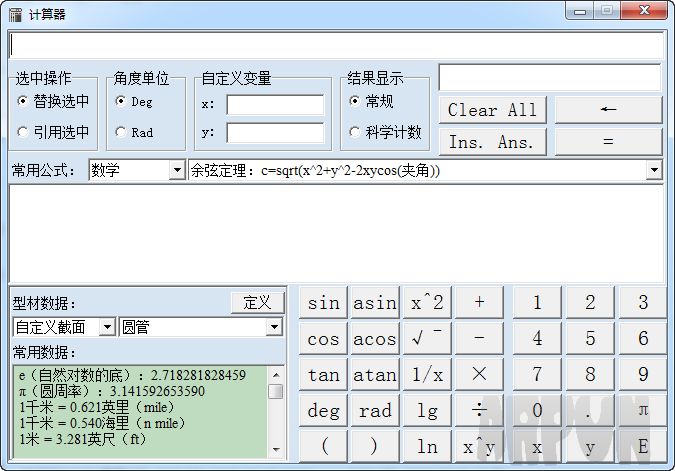Click the acos function key
This screenshot has height=471, width=675.
375,338
